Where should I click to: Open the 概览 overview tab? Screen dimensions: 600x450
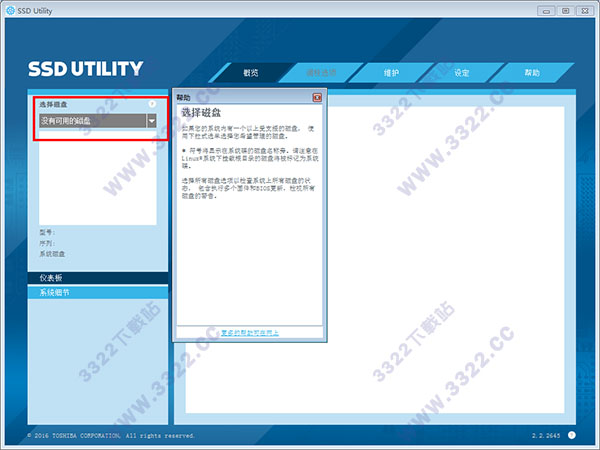(x=251, y=73)
